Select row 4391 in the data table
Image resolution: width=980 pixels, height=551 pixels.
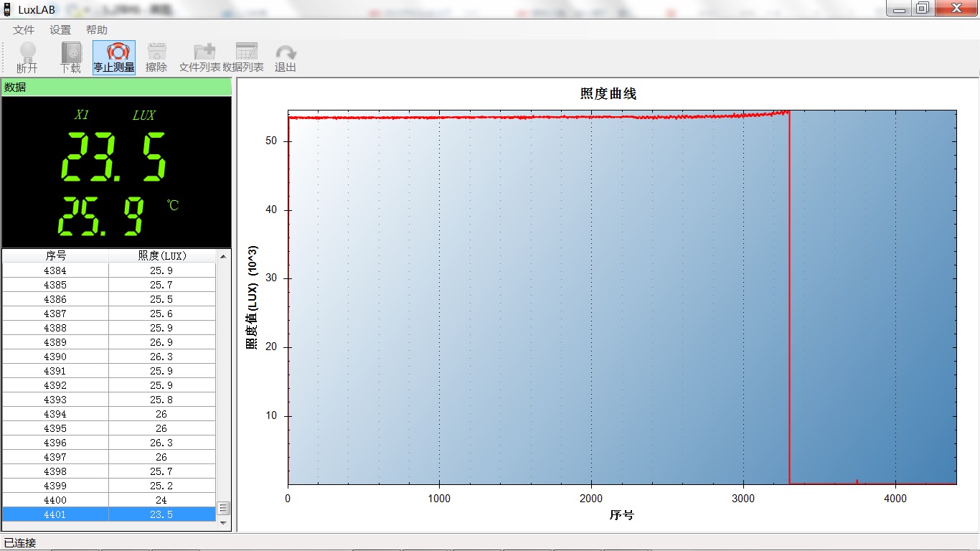109,371
